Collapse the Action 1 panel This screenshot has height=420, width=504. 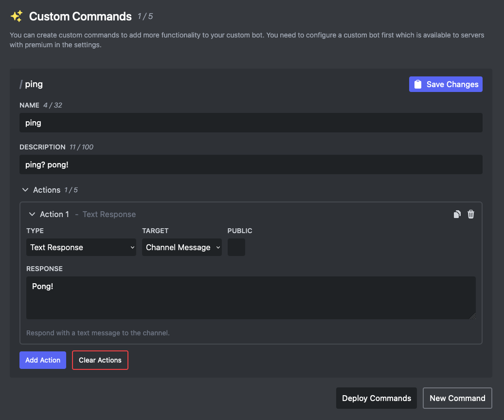(x=32, y=214)
